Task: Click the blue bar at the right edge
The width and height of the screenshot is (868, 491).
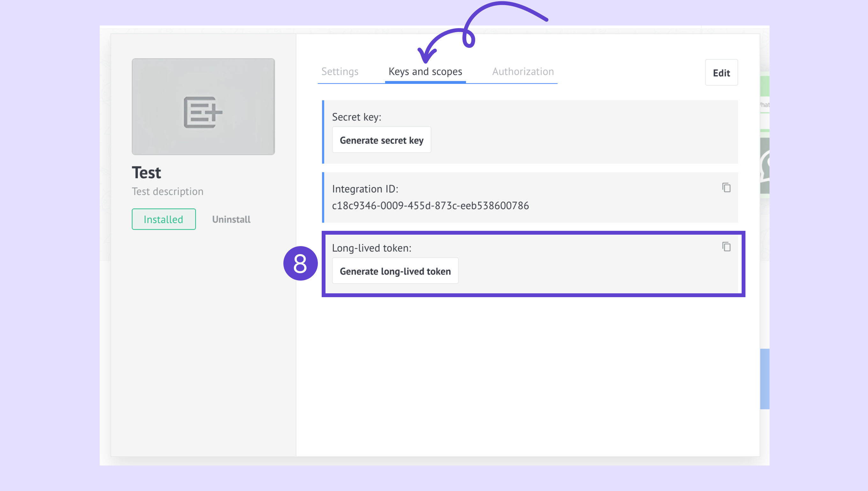Action: (x=765, y=379)
